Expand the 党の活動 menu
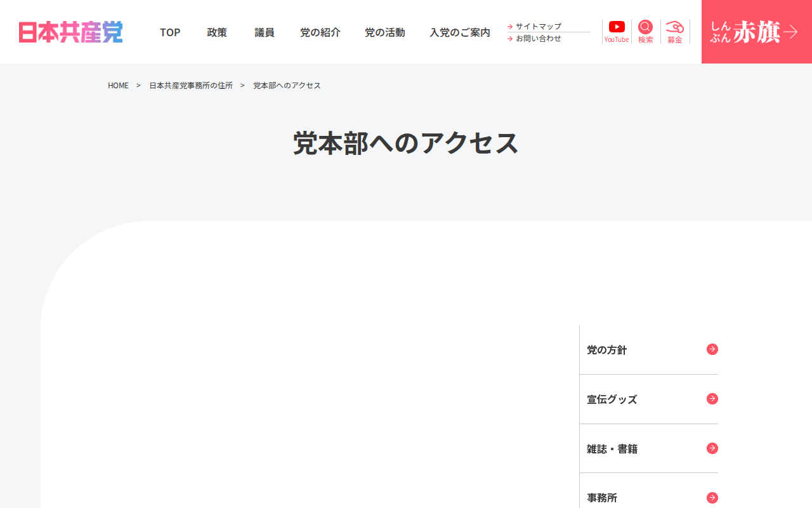 coord(385,32)
